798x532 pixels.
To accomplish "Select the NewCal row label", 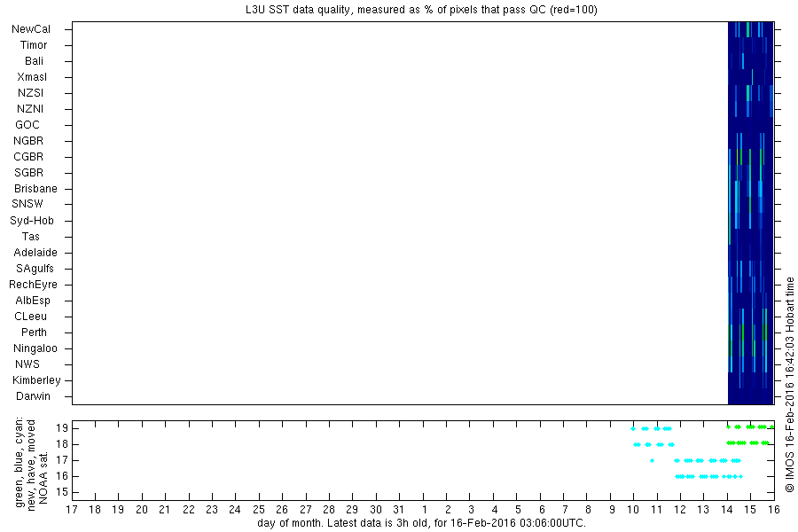I will tap(31, 29).
